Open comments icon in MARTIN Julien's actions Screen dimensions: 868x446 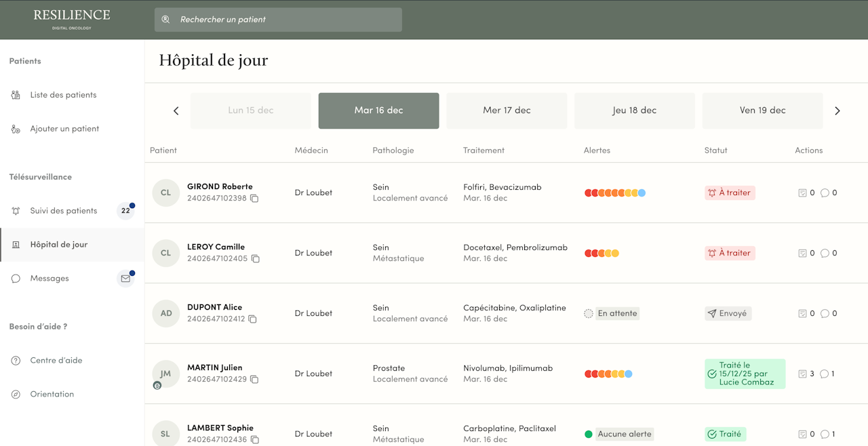click(825, 373)
